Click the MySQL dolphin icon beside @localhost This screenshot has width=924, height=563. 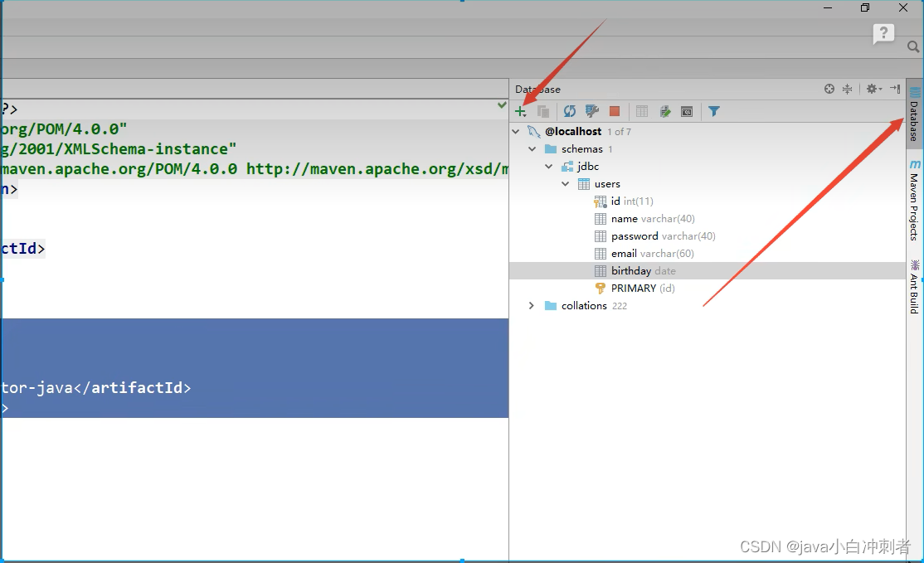pos(534,131)
